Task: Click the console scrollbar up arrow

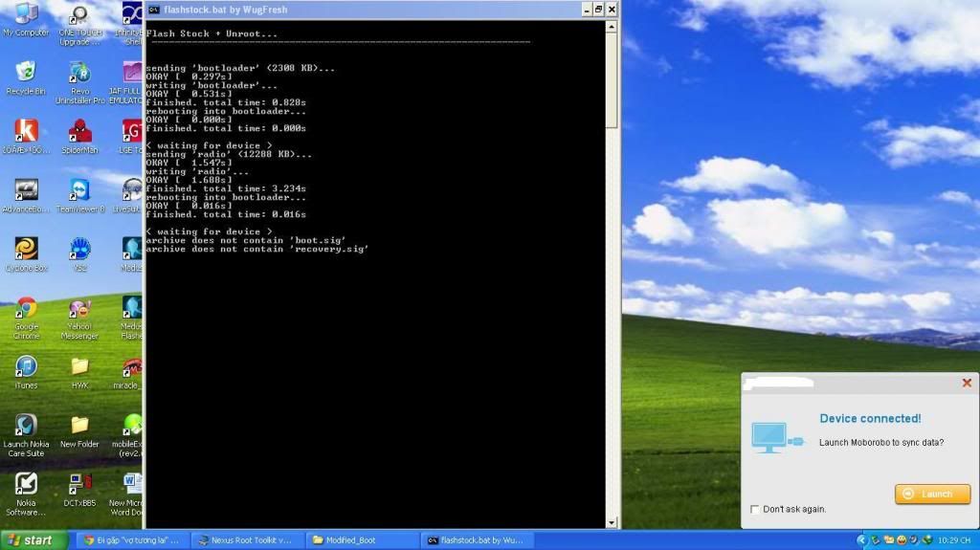Action: [612, 27]
